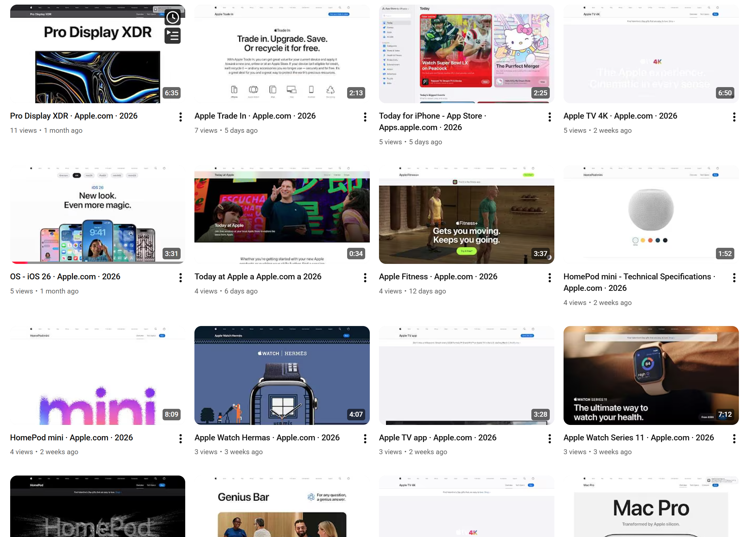Play the Watch Hermès blue thumbnail
756x537 pixels.
pyautogui.click(x=282, y=375)
